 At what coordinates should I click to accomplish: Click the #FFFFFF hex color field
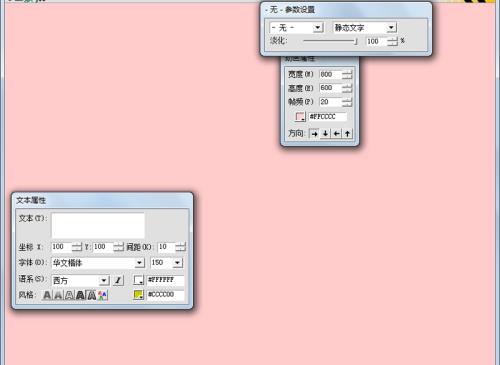[x=166, y=280]
